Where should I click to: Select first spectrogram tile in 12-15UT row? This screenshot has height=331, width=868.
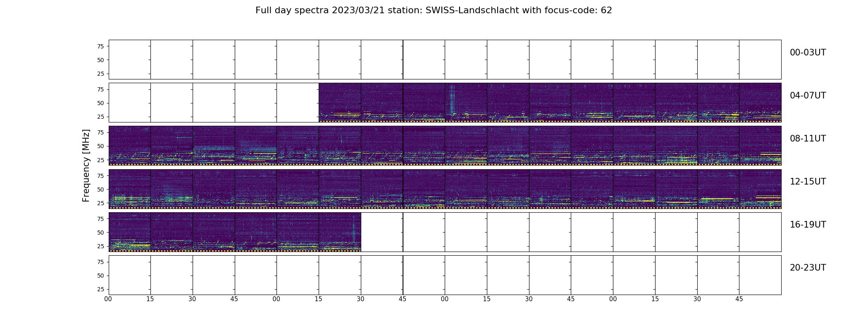130,189
